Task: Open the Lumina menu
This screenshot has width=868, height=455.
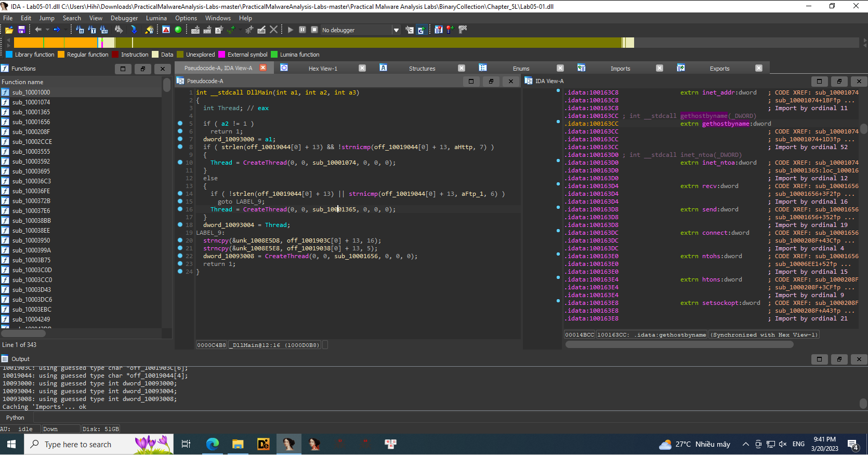Action: coord(156,18)
